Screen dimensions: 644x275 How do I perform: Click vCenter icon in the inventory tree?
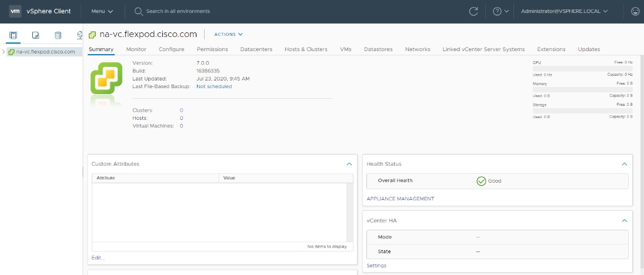tap(12, 52)
